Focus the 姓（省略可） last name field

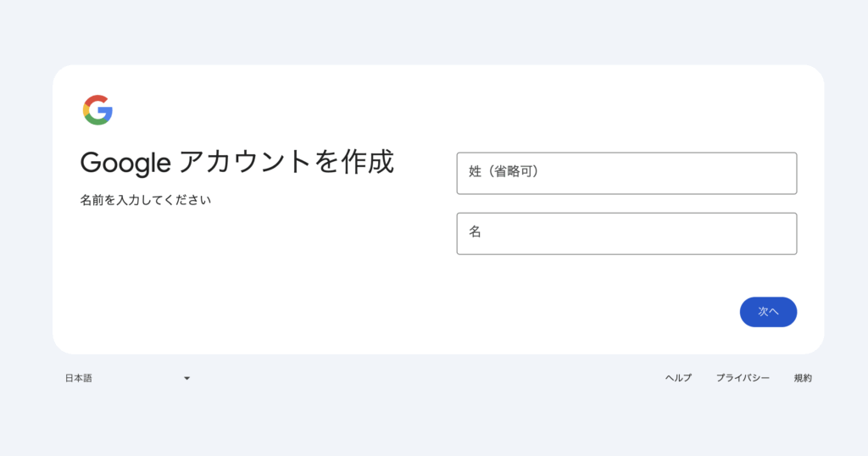(626, 173)
